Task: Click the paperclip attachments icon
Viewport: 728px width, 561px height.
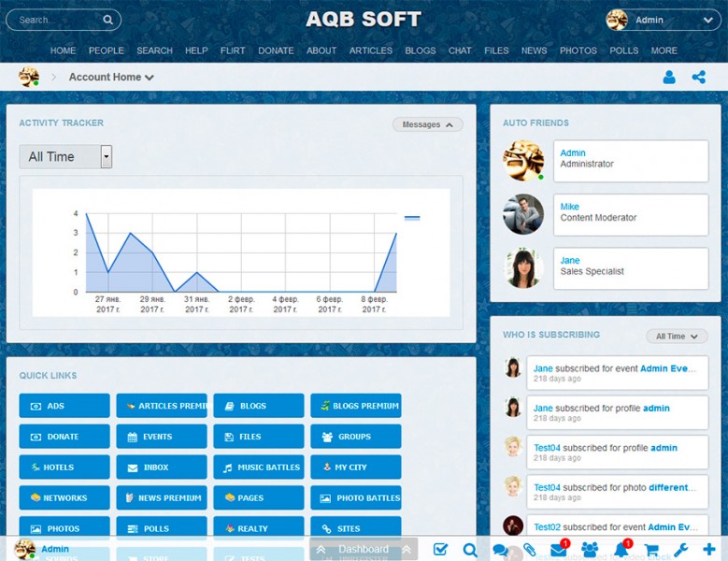Action: [529, 550]
